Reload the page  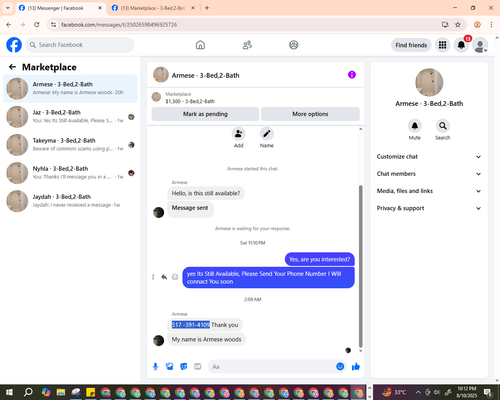tap(37, 25)
